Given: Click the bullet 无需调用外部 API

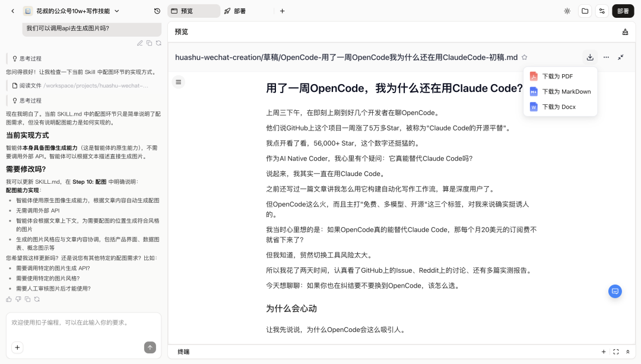Looking at the screenshot, I should click(x=37, y=210).
